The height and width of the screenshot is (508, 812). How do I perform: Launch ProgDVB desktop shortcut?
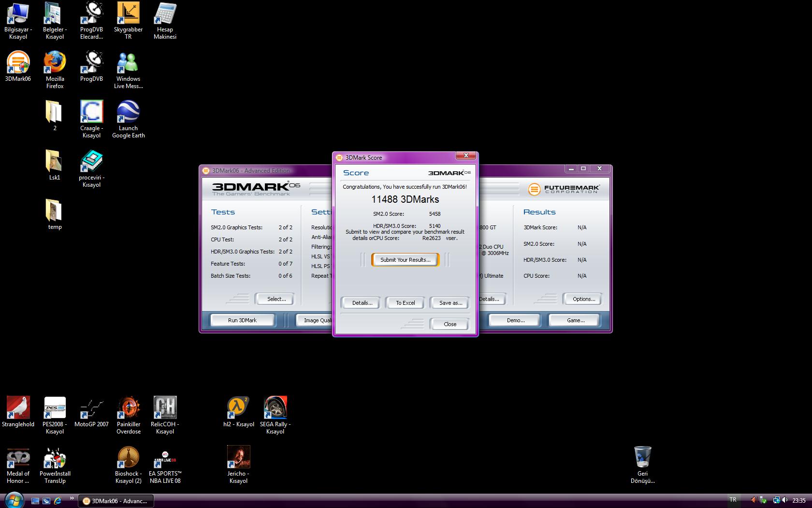91,67
